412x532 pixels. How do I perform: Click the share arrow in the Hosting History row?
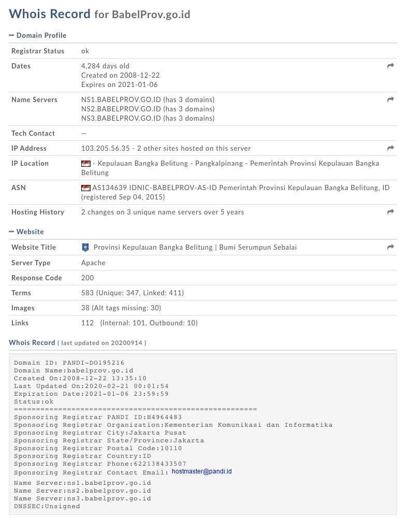tap(390, 212)
